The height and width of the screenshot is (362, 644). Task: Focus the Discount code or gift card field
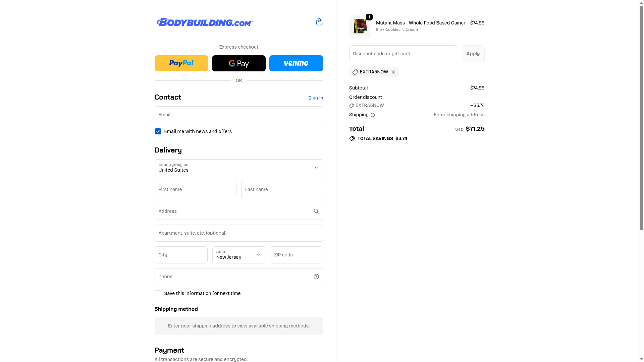[403, 54]
